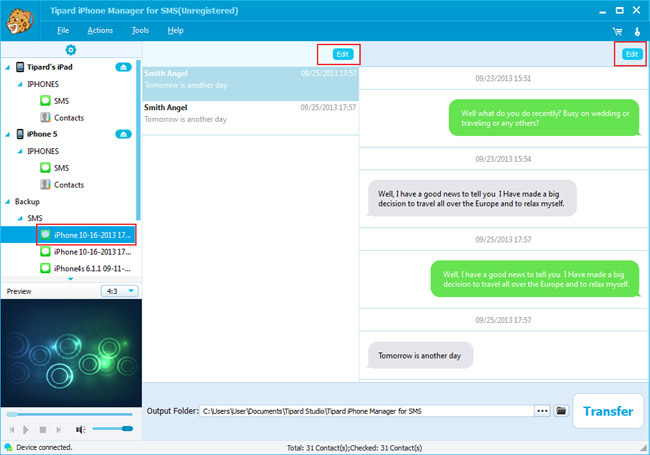This screenshot has width=650, height=455.
Task: Open the Help menu
Action: coord(175,30)
